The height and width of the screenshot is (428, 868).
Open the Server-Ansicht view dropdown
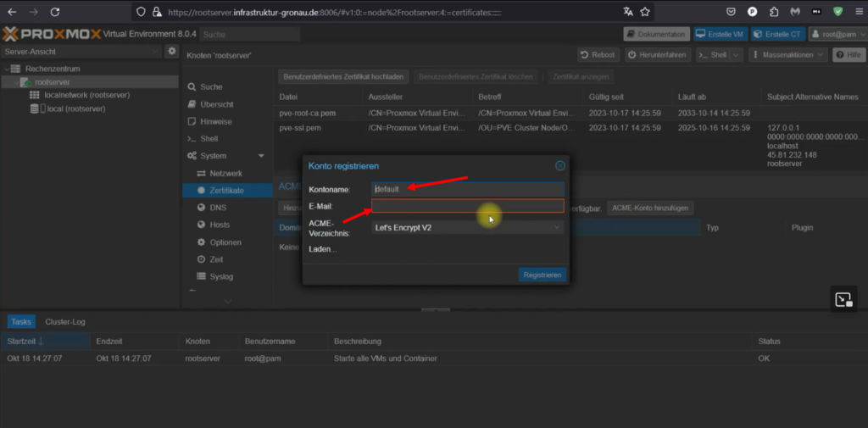tap(154, 52)
